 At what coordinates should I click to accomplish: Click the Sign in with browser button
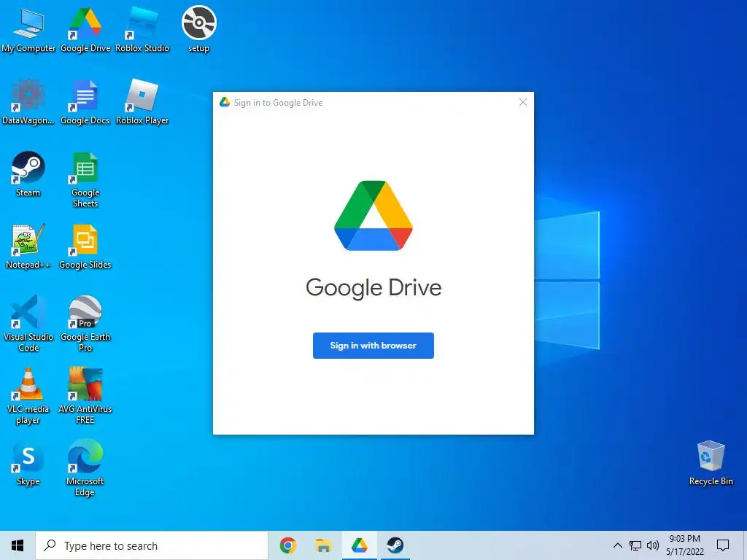(373, 345)
